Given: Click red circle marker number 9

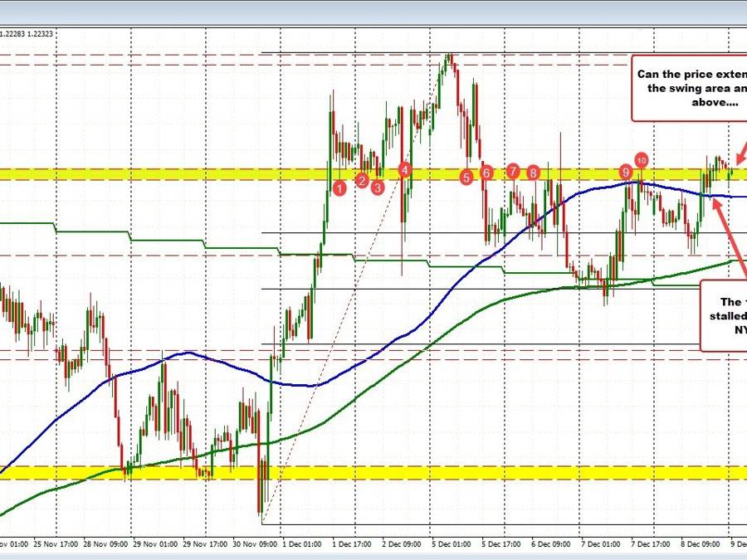Looking at the screenshot, I should pos(625,172).
